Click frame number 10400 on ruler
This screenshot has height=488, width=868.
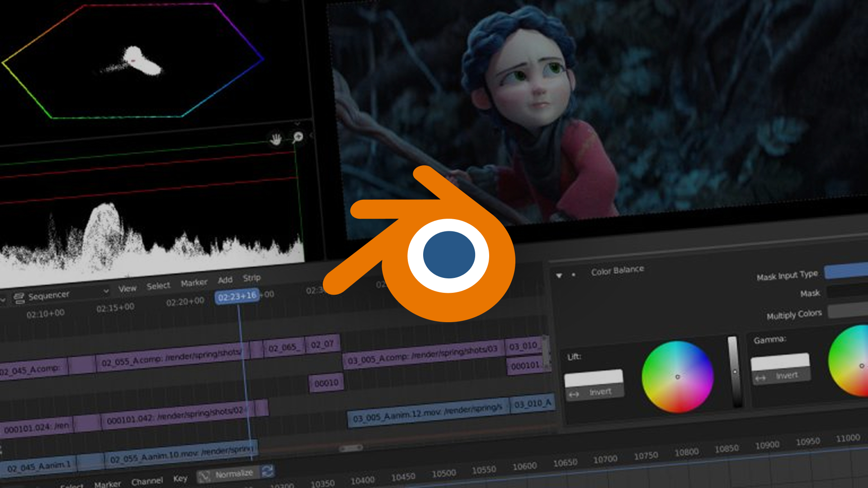(363, 480)
